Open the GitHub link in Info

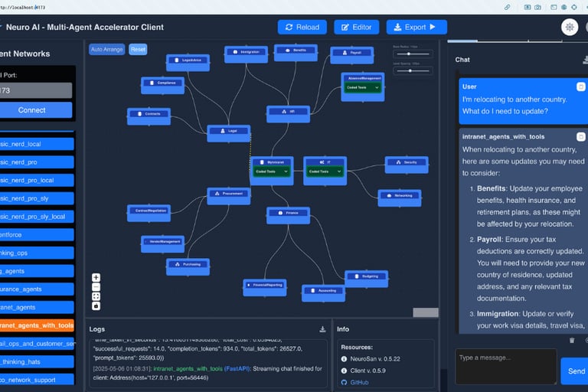pyautogui.click(x=359, y=382)
